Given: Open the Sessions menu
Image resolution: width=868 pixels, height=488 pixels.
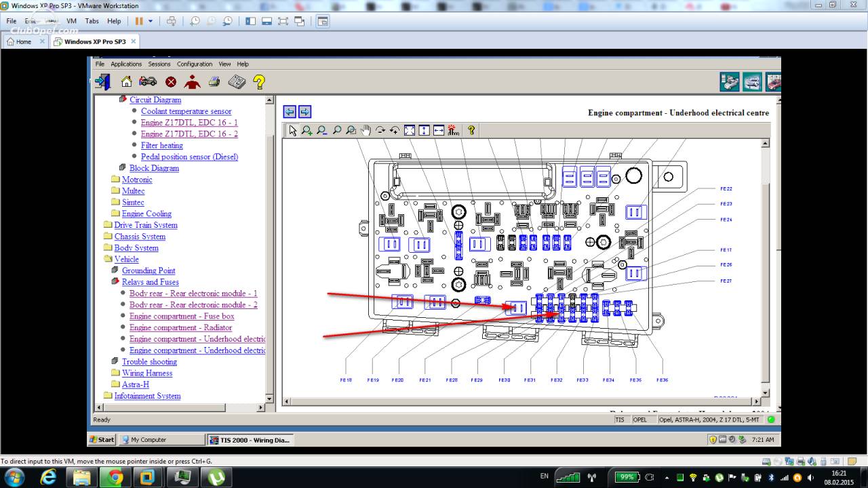Looking at the screenshot, I should tap(159, 64).
